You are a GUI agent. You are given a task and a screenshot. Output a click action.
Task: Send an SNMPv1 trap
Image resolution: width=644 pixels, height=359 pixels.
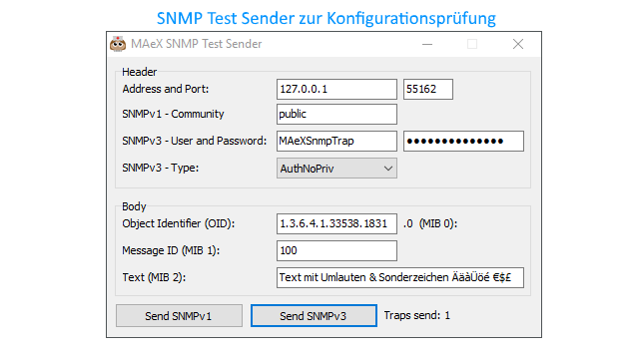coord(179,315)
